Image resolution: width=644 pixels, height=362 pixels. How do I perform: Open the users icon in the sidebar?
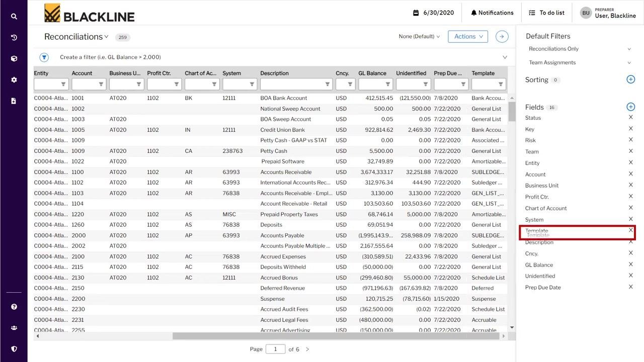tap(14, 327)
